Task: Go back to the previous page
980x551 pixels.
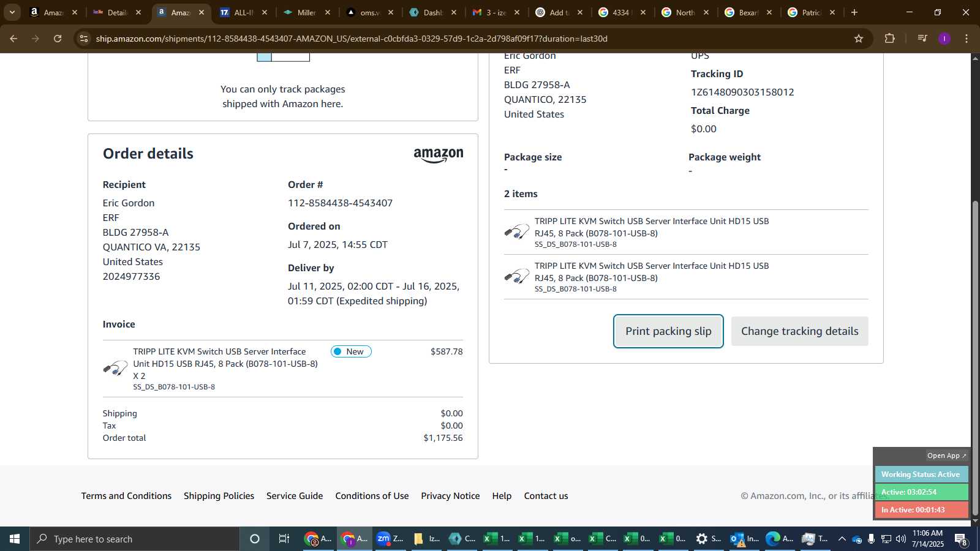Action: coord(13,39)
